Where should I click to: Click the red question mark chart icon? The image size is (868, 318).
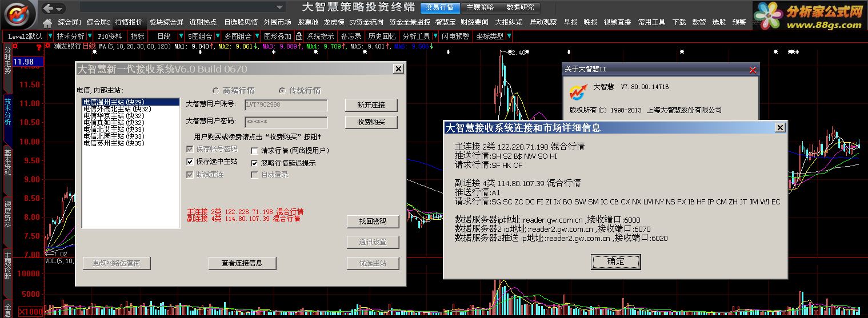pyautogui.click(x=38, y=47)
